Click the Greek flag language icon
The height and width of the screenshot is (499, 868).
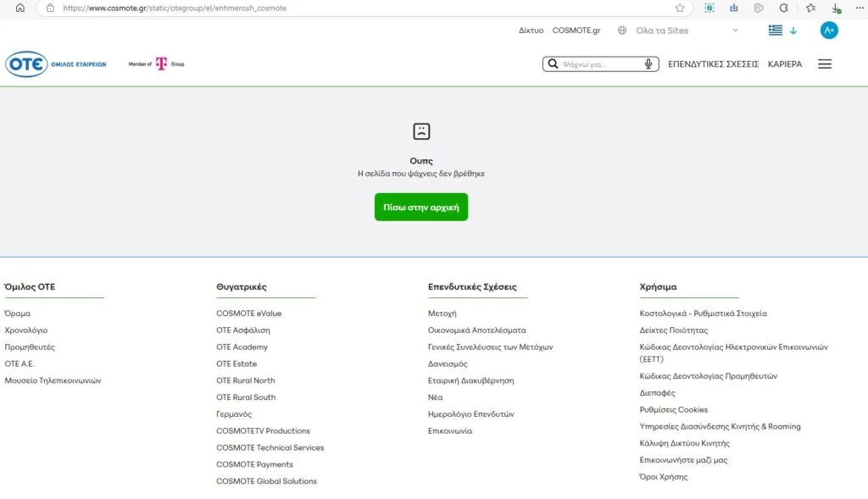tap(775, 30)
